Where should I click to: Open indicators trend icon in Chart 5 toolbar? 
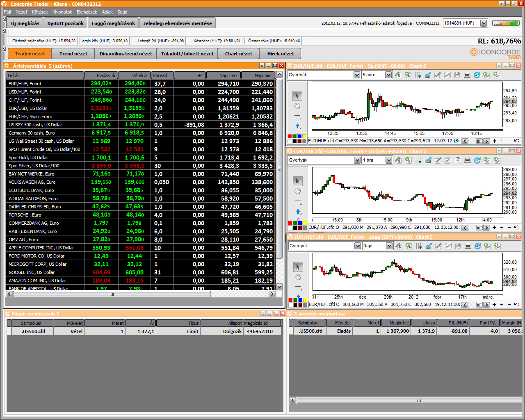click(x=429, y=246)
